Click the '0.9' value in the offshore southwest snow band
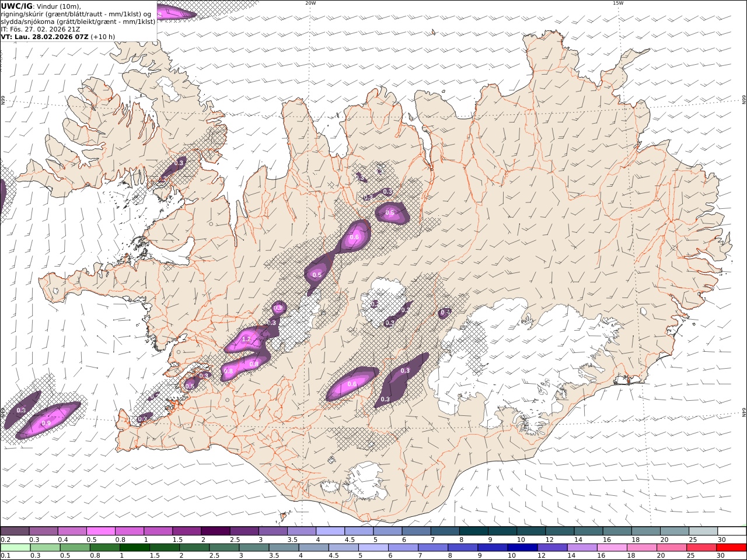 click(46, 422)
